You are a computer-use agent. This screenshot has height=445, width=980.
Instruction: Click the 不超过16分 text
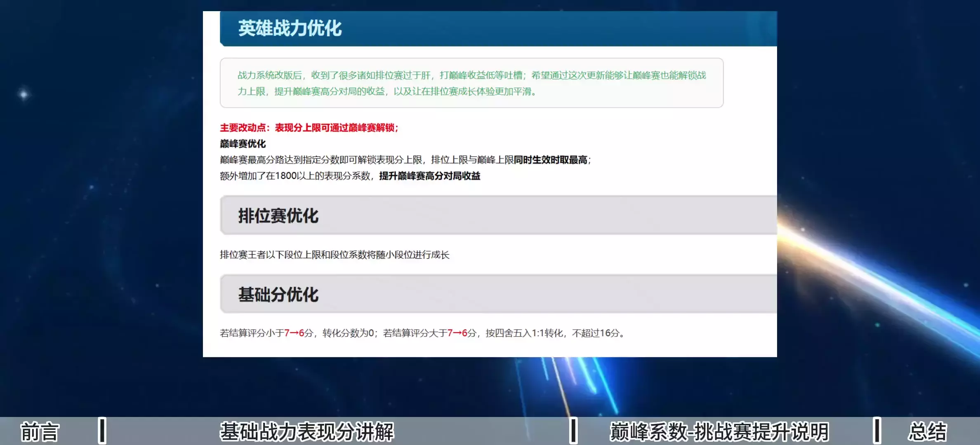pos(596,333)
